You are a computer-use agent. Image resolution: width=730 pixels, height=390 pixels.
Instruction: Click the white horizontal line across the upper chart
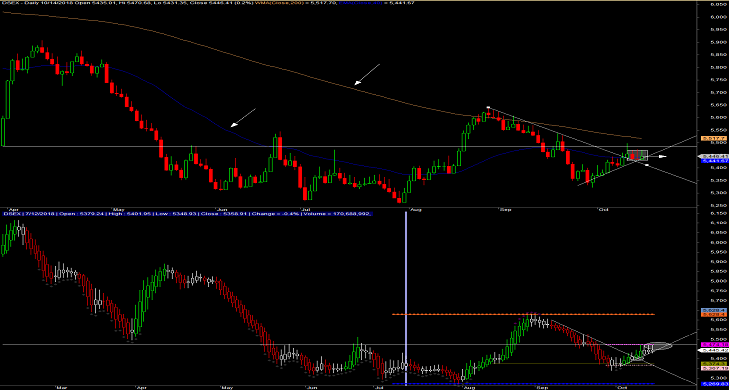[349, 146]
